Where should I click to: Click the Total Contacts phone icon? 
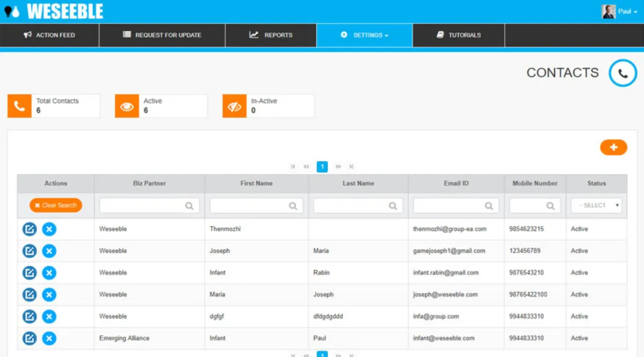pos(19,106)
